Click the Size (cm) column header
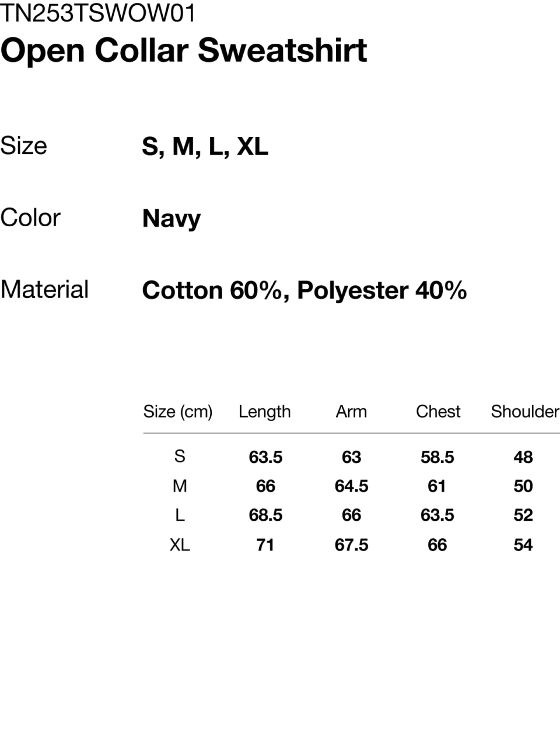560x747 pixels. (x=178, y=412)
